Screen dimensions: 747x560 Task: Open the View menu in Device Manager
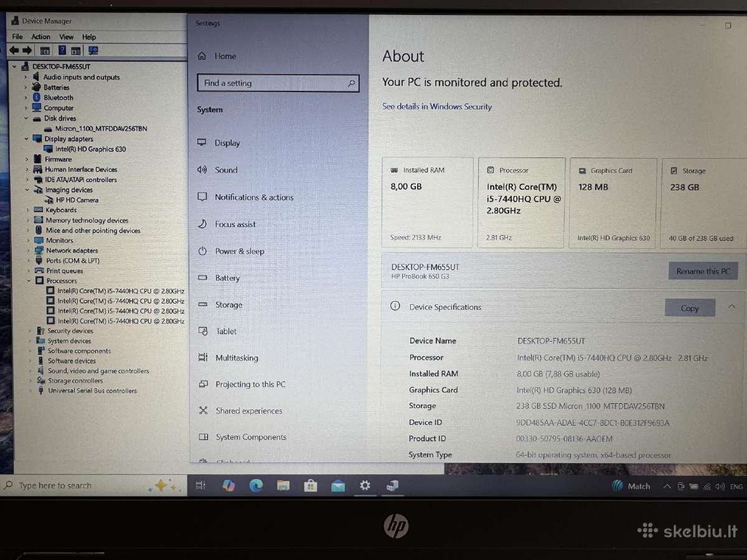click(x=67, y=37)
